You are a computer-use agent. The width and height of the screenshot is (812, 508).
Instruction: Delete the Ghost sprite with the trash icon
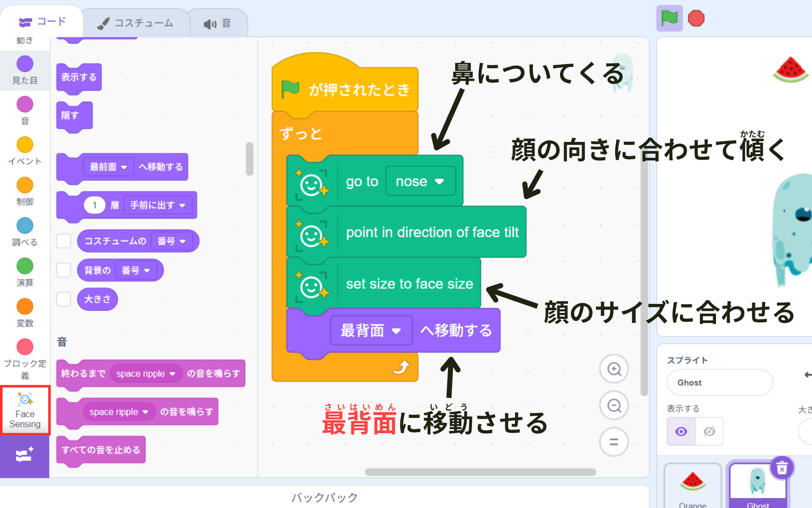click(x=782, y=469)
